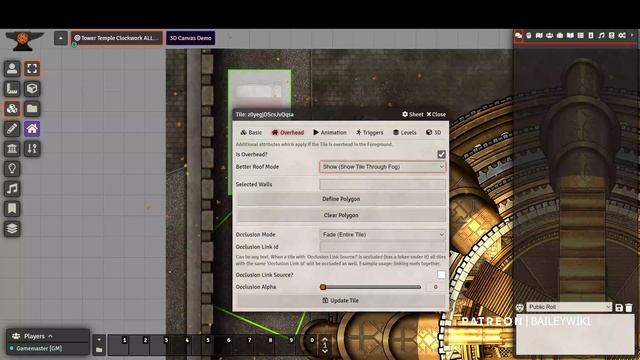Toggle the Is Overhead checkbox
The width and height of the screenshot is (640, 360).
pos(441,154)
